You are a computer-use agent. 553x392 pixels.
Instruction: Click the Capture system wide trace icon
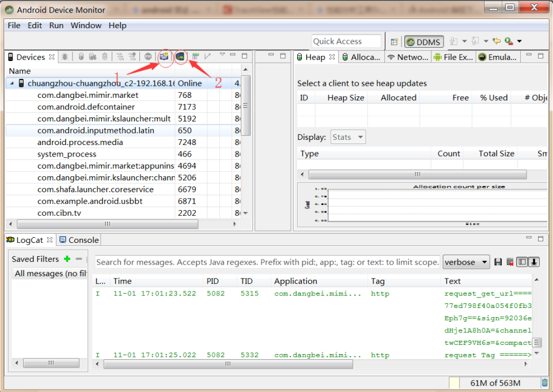[x=196, y=56]
